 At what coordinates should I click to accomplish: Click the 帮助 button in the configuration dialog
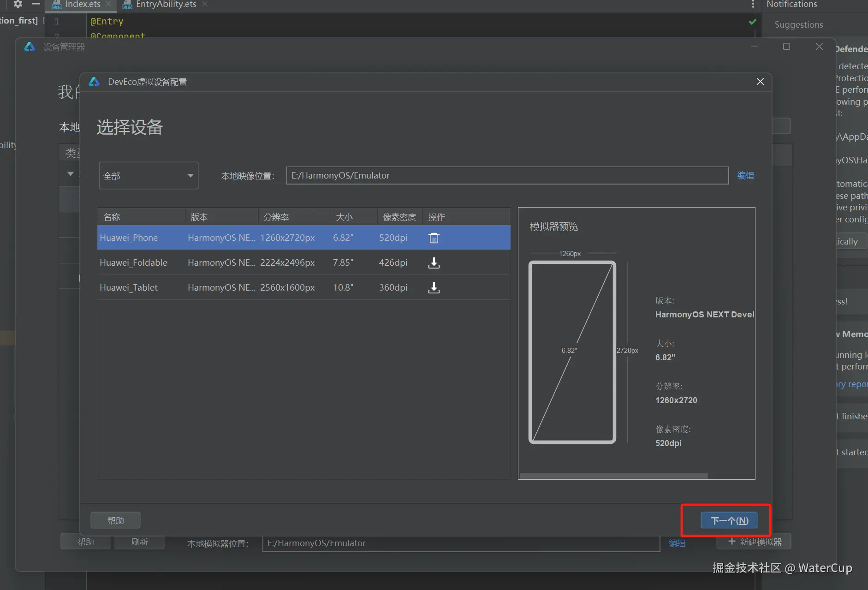[115, 520]
